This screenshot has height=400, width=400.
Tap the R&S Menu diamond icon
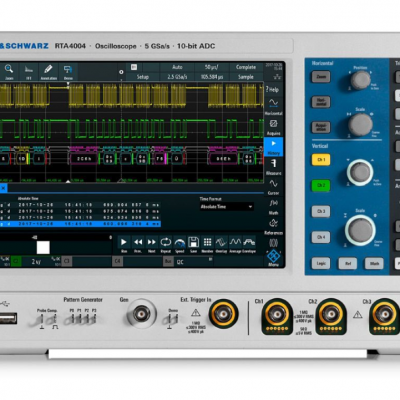point(274,257)
